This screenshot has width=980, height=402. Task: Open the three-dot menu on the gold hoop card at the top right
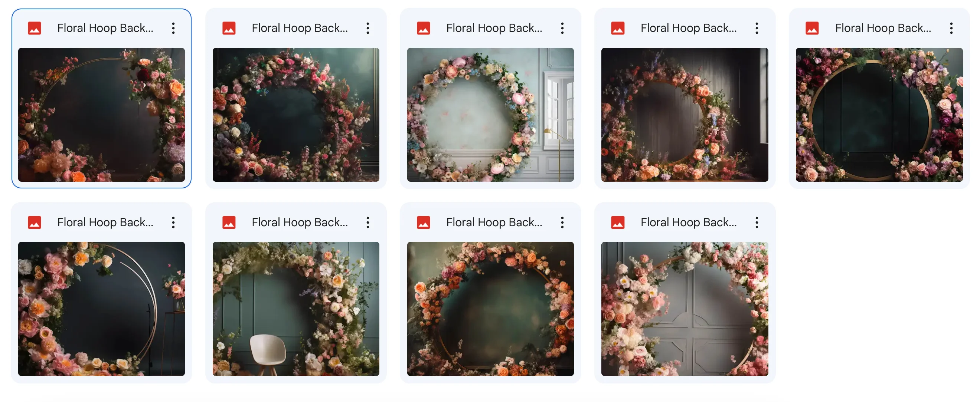(x=951, y=28)
